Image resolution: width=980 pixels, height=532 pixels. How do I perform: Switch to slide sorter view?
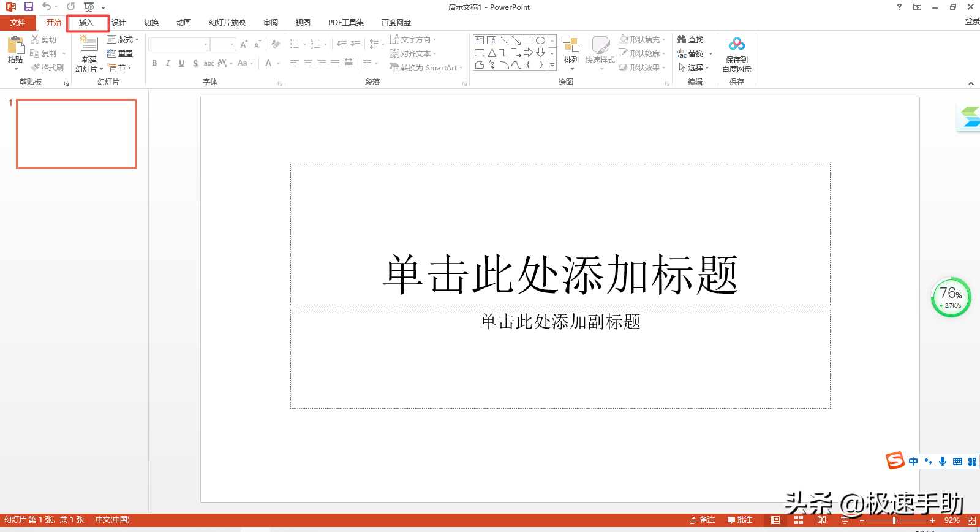[x=798, y=520]
